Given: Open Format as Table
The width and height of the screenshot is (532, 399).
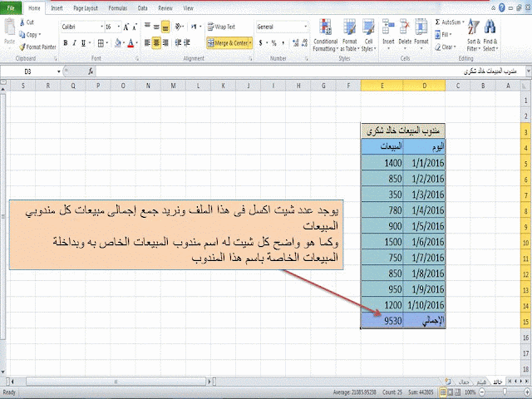Looking at the screenshot, I should (x=349, y=35).
